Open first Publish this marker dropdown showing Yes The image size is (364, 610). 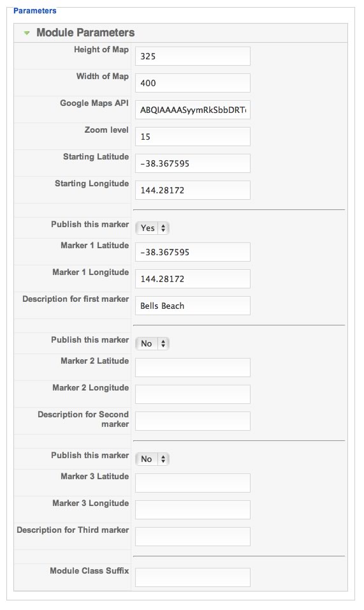pos(152,228)
